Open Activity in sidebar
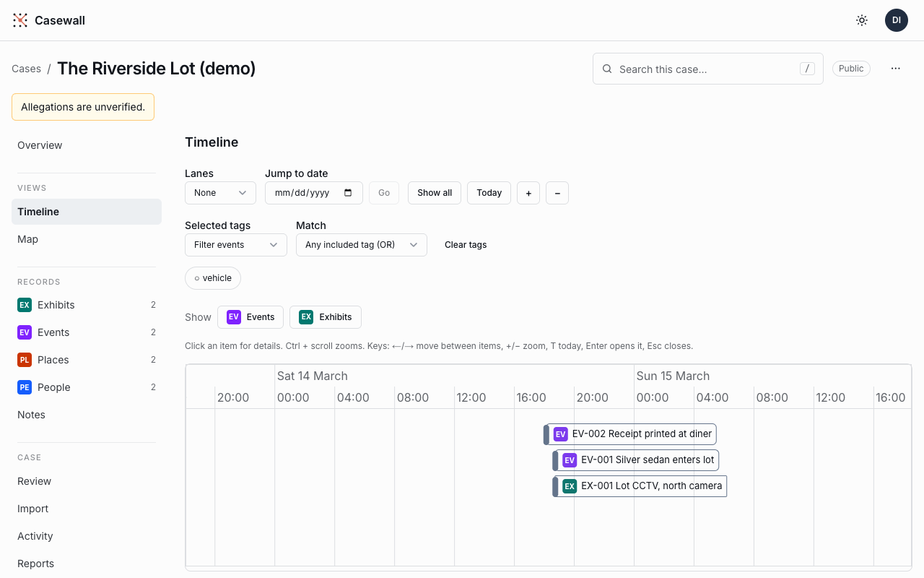The height and width of the screenshot is (578, 924). 87,536
